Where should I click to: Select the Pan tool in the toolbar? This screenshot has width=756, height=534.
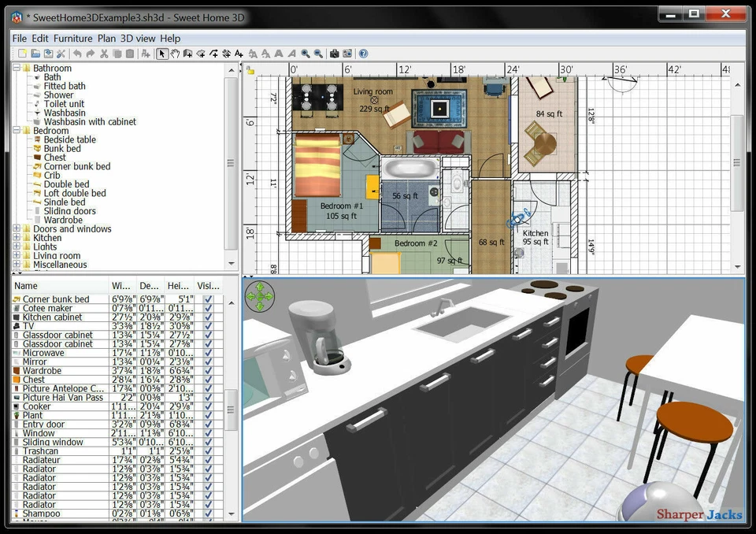[176, 54]
